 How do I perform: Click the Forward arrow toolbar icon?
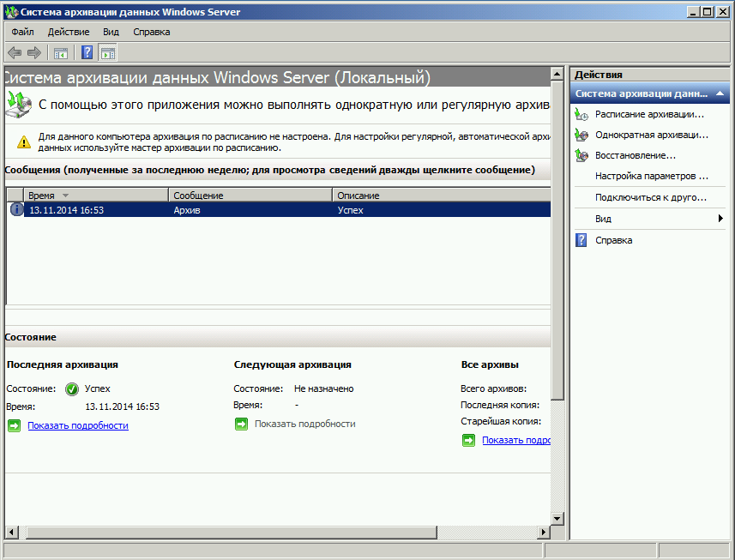(x=34, y=53)
